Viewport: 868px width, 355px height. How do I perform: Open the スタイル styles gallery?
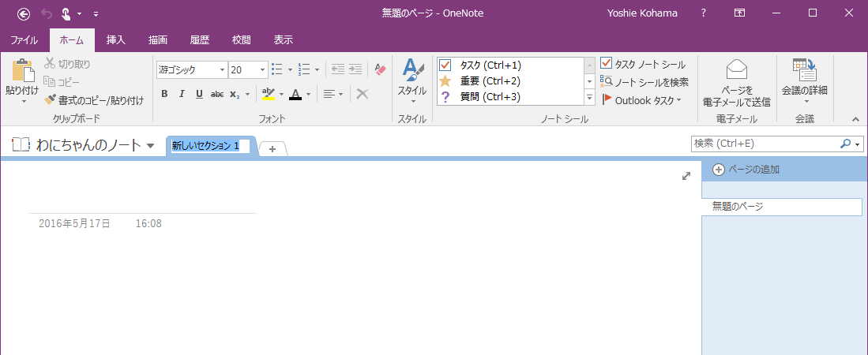[x=412, y=81]
